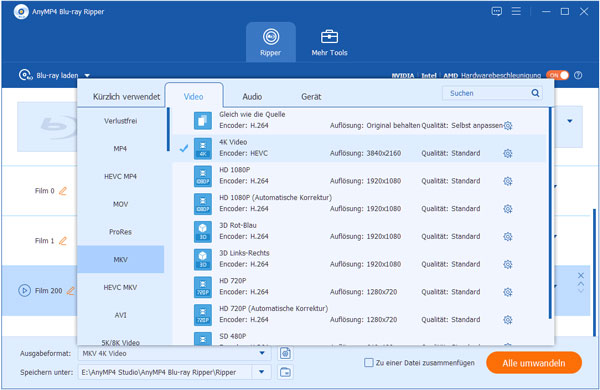This screenshot has height=390, width=600.
Task: Choose HD 720P (Automatische Korrektur) profile icon
Action: click(x=202, y=315)
